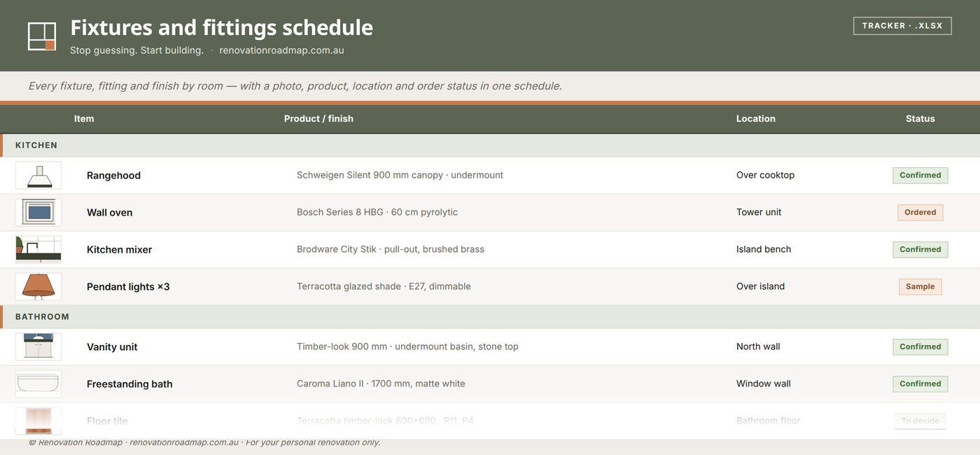Screen dimensions: 980x455
Task: Click the Floor tile To decide badge
Action: [920, 421]
